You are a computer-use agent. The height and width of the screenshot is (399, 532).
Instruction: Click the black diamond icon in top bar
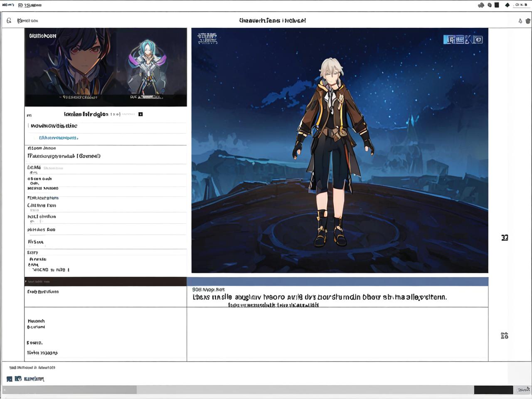point(507,5)
